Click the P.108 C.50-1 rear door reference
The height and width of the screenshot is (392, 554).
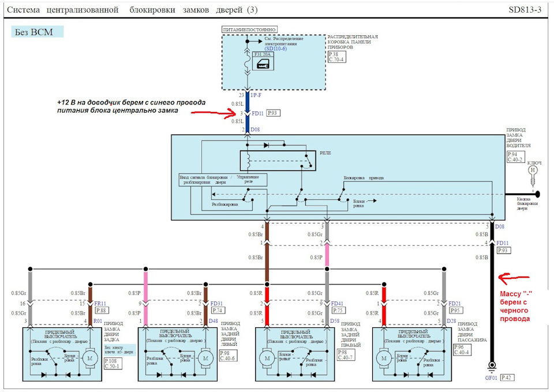click(113, 363)
